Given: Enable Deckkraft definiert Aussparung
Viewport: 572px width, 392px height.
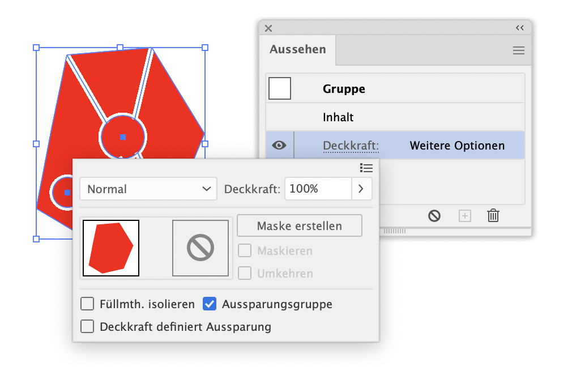Looking at the screenshot, I should click(87, 327).
